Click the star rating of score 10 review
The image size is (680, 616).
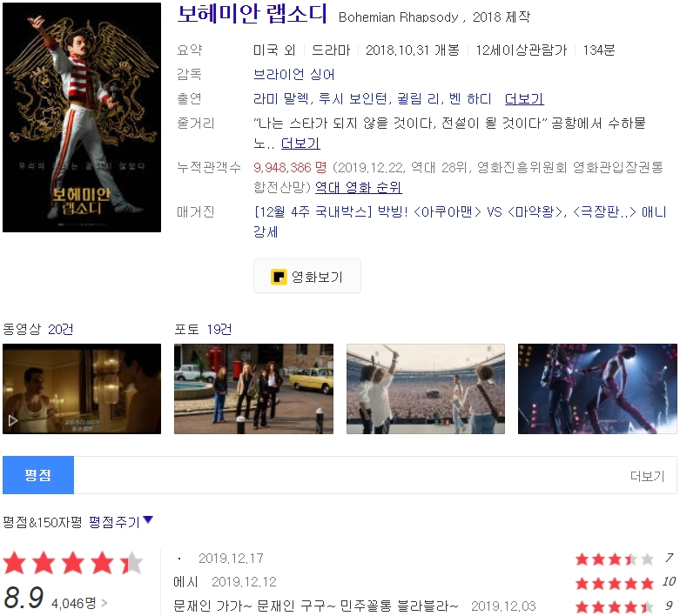coord(615,583)
